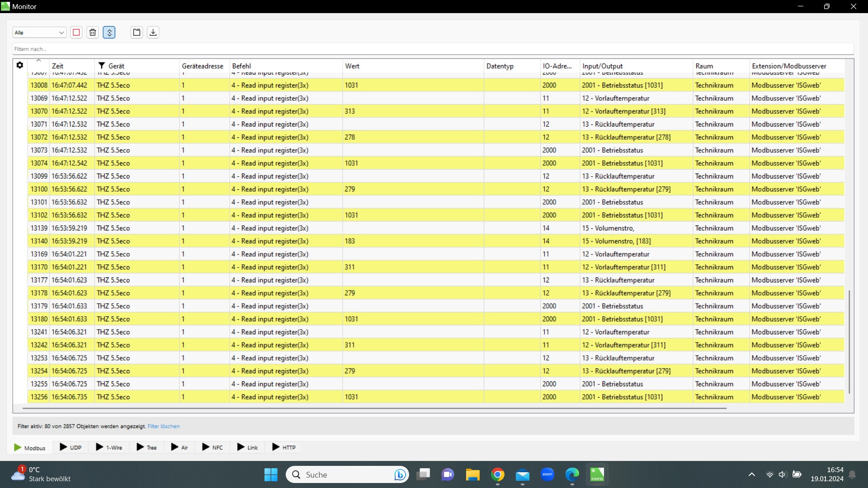
Task: Open the 'Alle' dropdown selector
Action: click(x=39, y=33)
